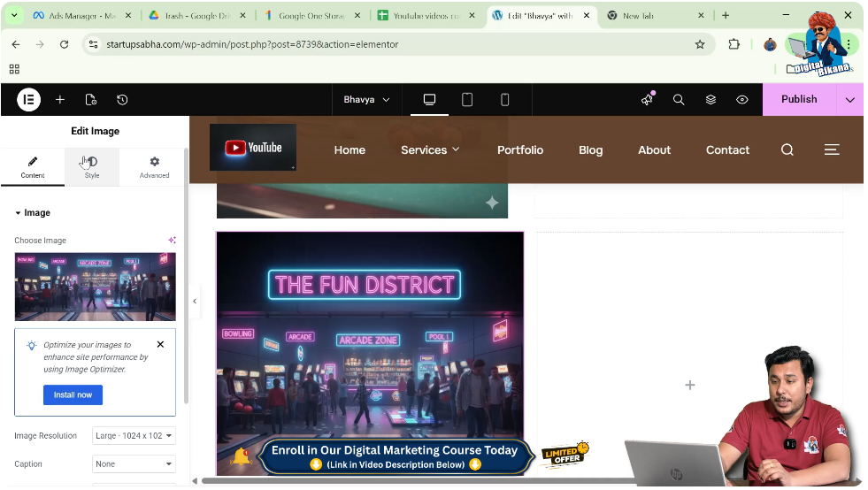Switch to the Advanced tab

point(155,166)
